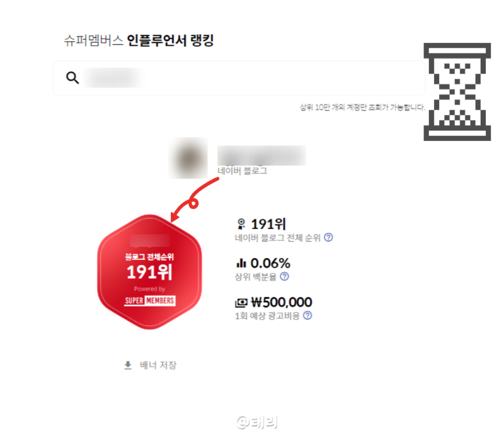Image resolution: width=504 pixels, height=440 pixels.
Task: Click the 슈퍼멤버스 인플루언서 랭킹 heading
Action: click(x=139, y=40)
